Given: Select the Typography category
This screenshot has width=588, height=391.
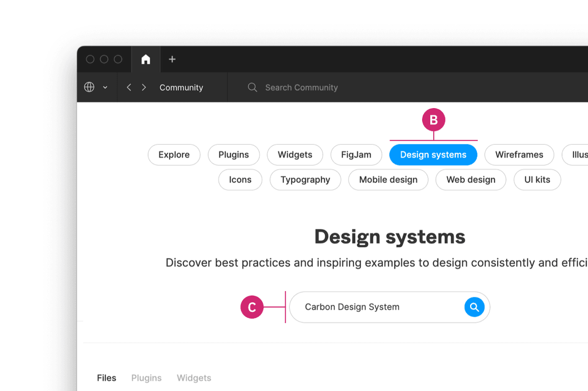Looking at the screenshot, I should coord(305,180).
